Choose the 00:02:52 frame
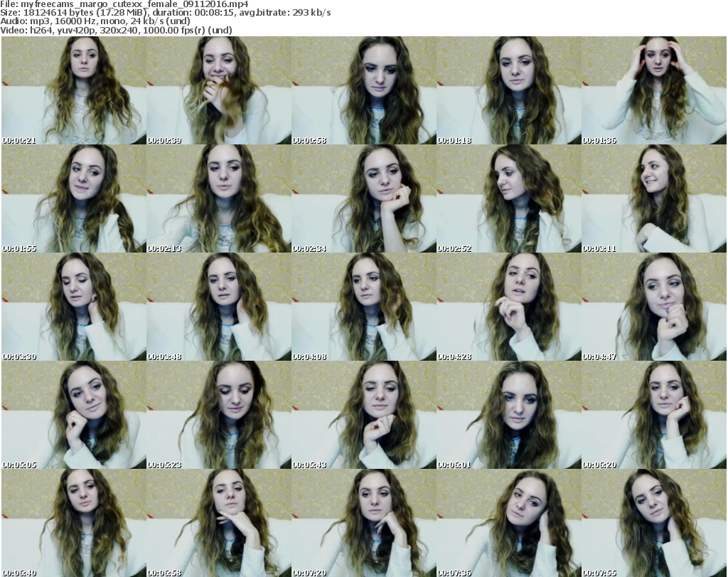The image size is (728, 577). coord(509,198)
